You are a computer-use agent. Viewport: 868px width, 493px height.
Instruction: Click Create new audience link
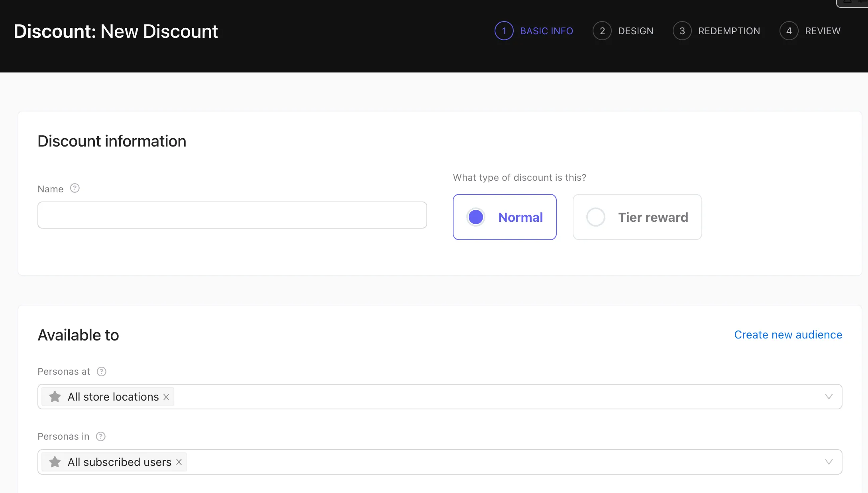pyautogui.click(x=788, y=335)
